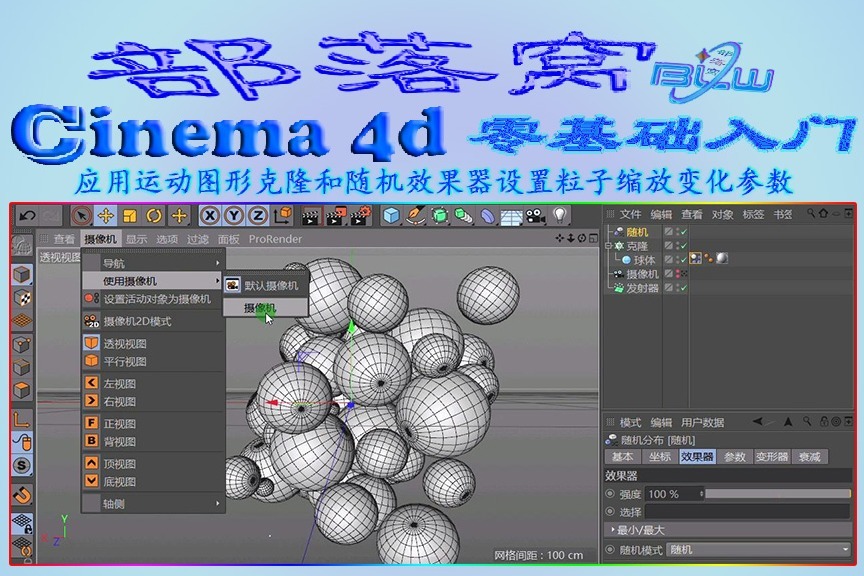Open render settings gear clapperboard
Image resolution: width=864 pixels, height=576 pixels.
[360, 216]
